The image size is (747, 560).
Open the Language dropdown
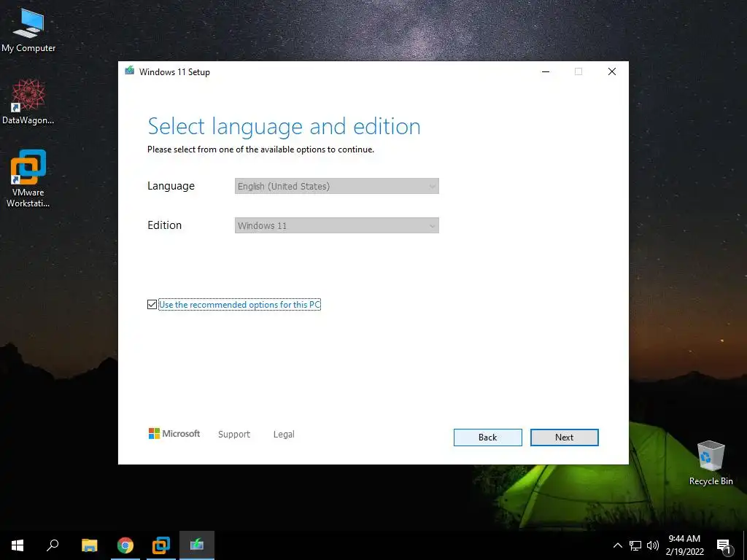tap(337, 186)
